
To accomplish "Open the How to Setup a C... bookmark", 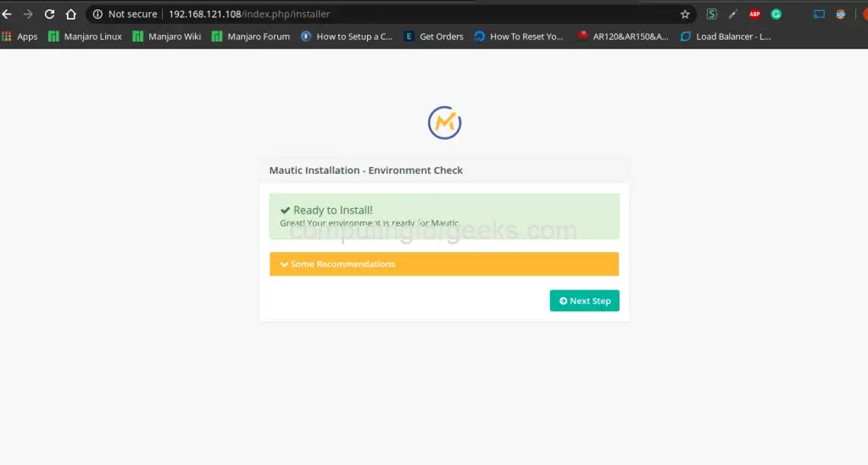I will pyautogui.click(x=347, y=36).
